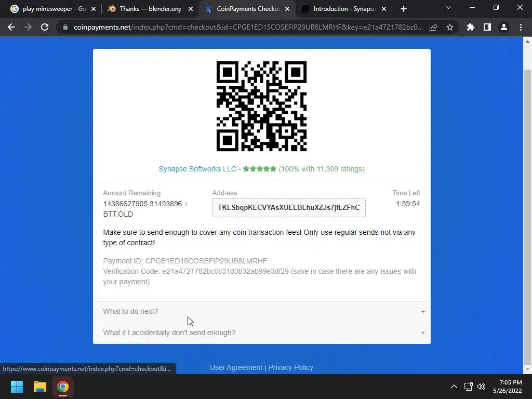Open the Chrome three-dot menu
Image resolution: width=532 pixels, height=399 pixels.
tap(521, 27)
